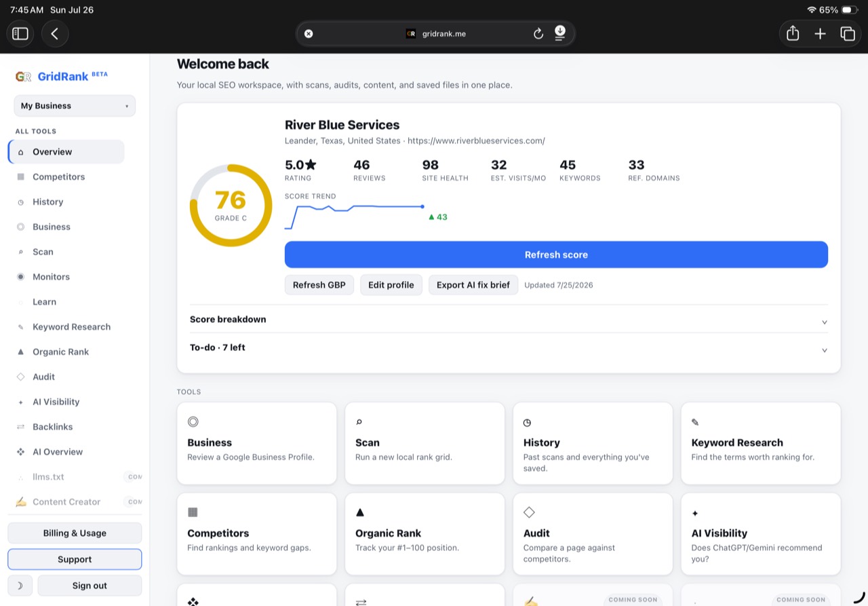The height and width of the screenshot is (606, 868).
Task: Click the Overview home icon in sidebar
Action: 20,152
